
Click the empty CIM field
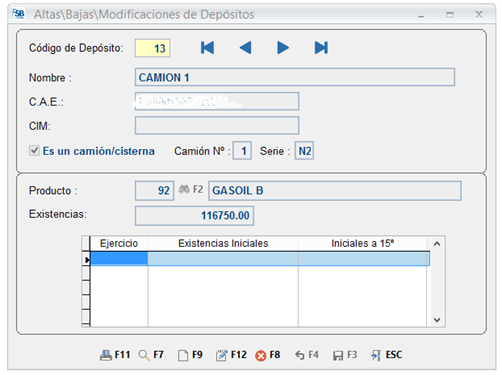(x=217, y=126)
